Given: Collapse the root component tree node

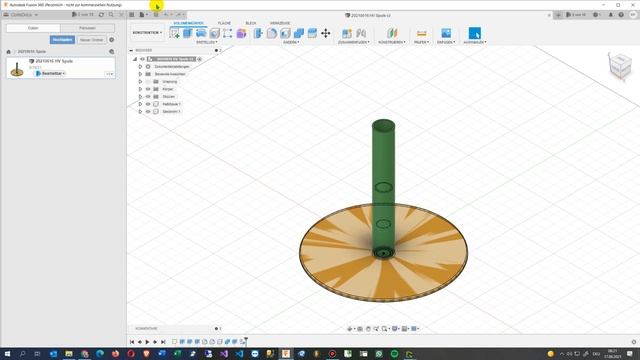Looking at the screenshot, I should point(135,59).
